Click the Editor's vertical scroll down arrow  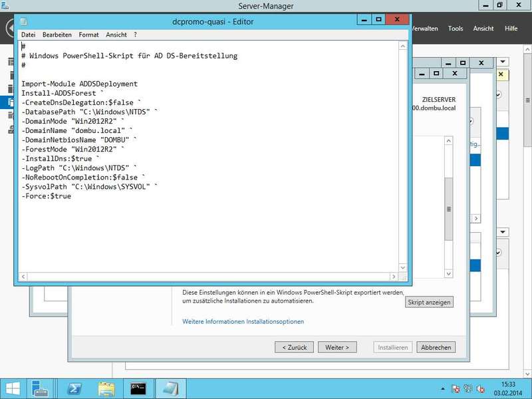pyautogui.click(x=403, y=268)
